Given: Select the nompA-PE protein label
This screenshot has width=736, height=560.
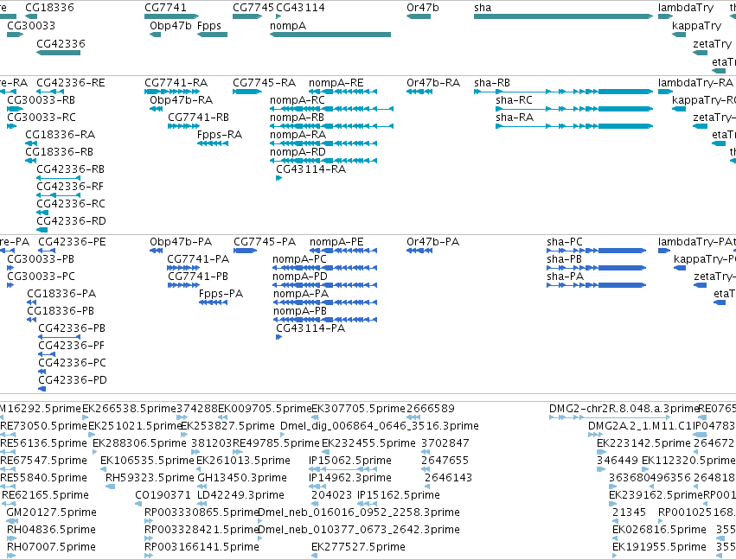Looking at the screenshot, I should click(336, 242).
